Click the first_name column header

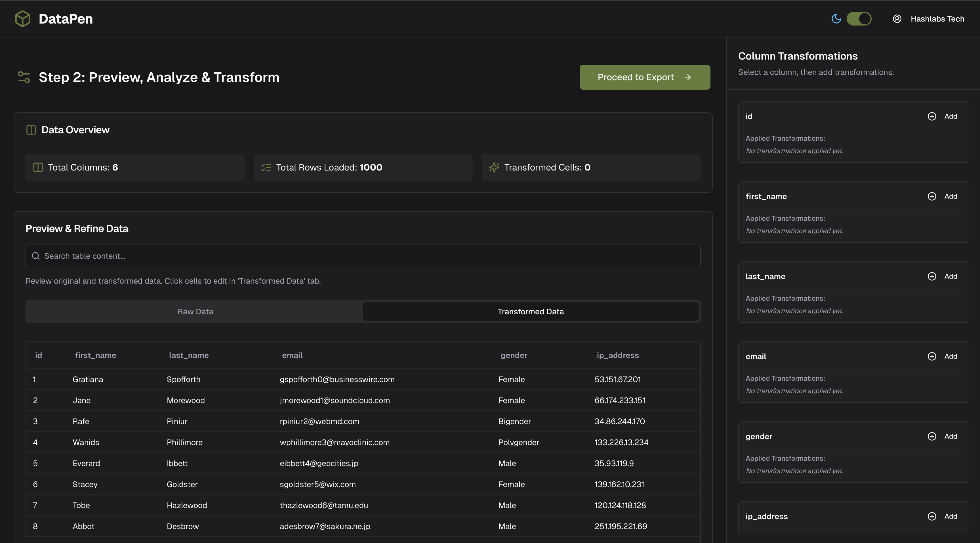click(96, 355)
